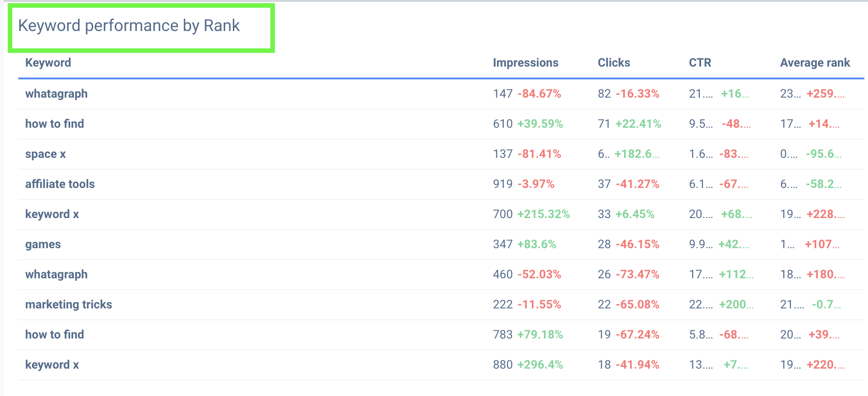Click the +200 CTR change for marketing tricks
Image resolution: width=868 pixels, height=396 pixels.
coord(736,304)
